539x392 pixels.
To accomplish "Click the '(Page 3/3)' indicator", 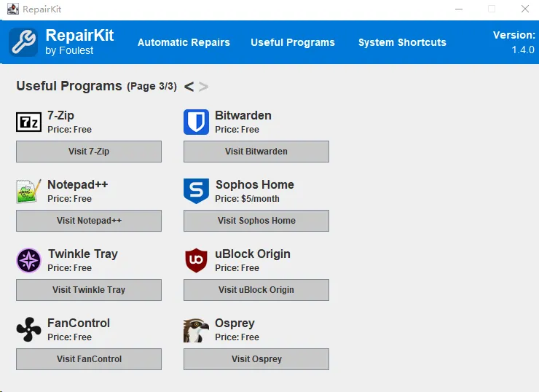I will (152, 86).
